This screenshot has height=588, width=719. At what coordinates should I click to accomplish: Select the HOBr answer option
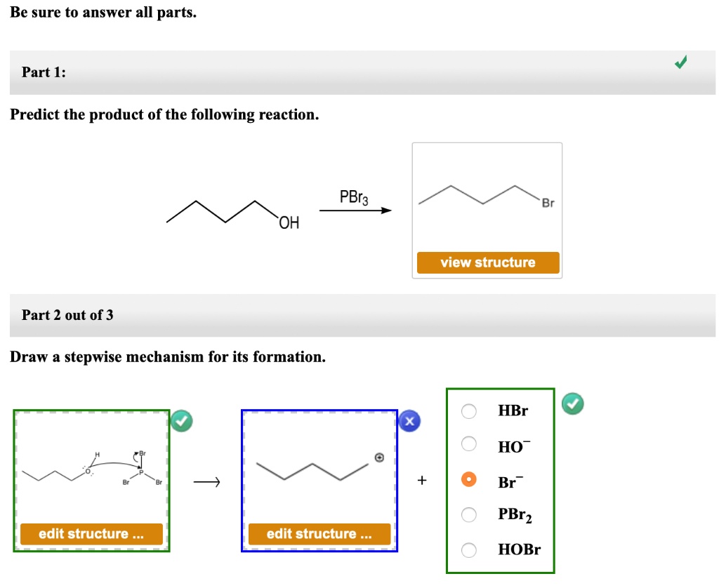(x=469, y=550)
